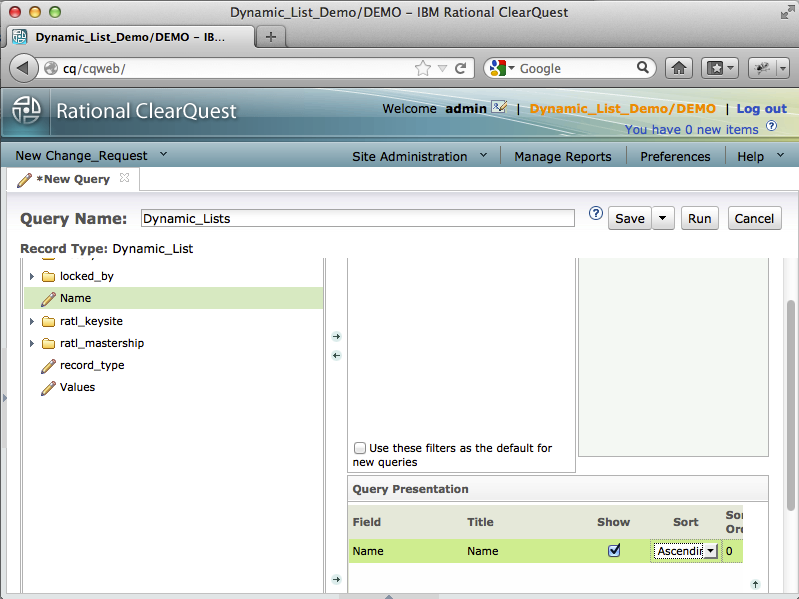Open the developer tools toolbar icon
799x599 pixels.
click(762, 68)
